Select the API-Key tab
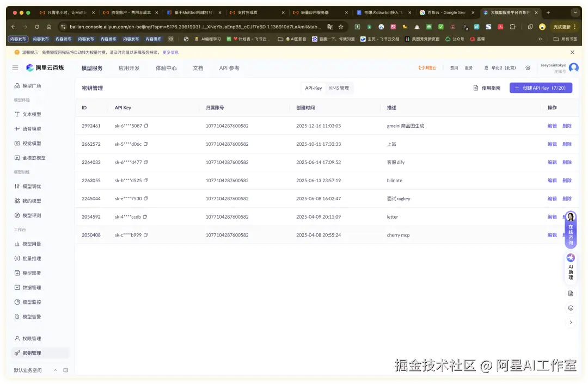 [314, 88]
